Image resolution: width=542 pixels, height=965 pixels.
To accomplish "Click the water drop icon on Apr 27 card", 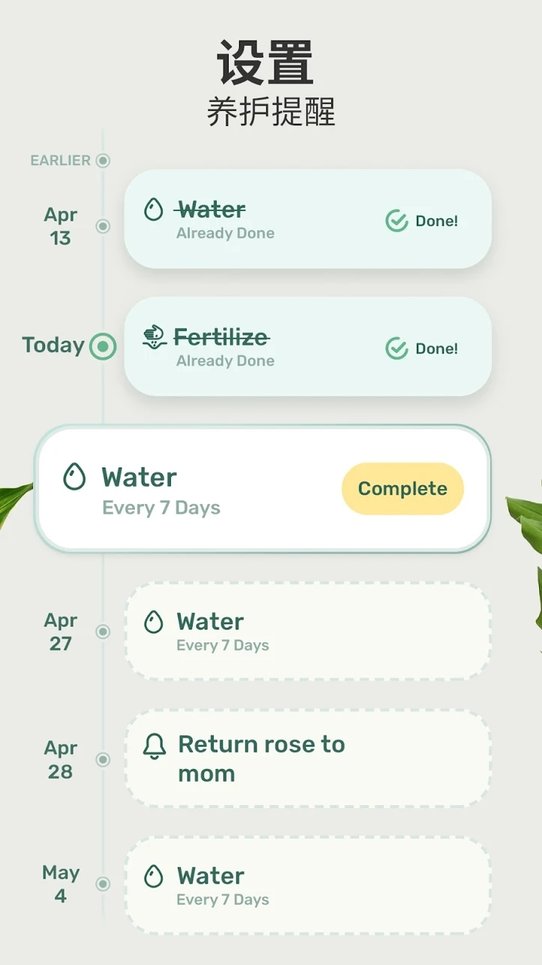I will click(x=153, y=622).
